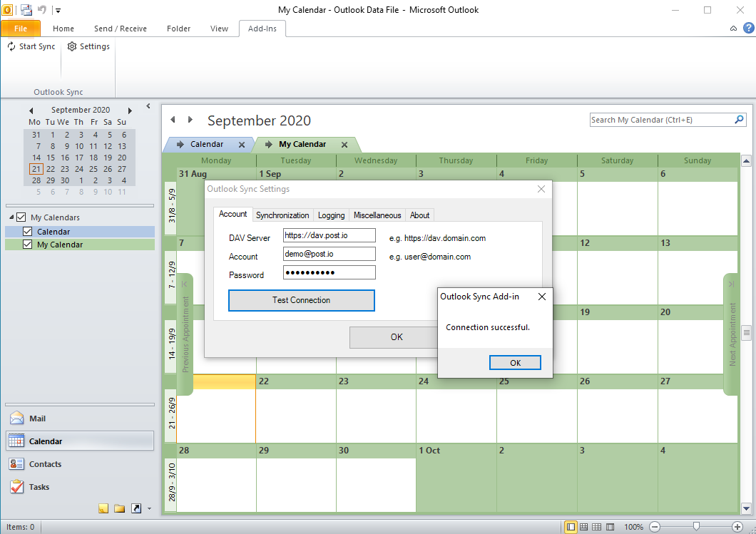Collapse the navigation pane chevron
756x534 pixels.
pos(148,106)
